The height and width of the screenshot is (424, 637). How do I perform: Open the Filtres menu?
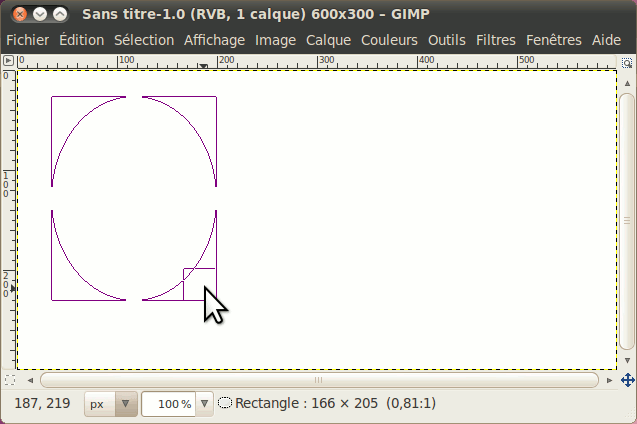click(496, 40)
